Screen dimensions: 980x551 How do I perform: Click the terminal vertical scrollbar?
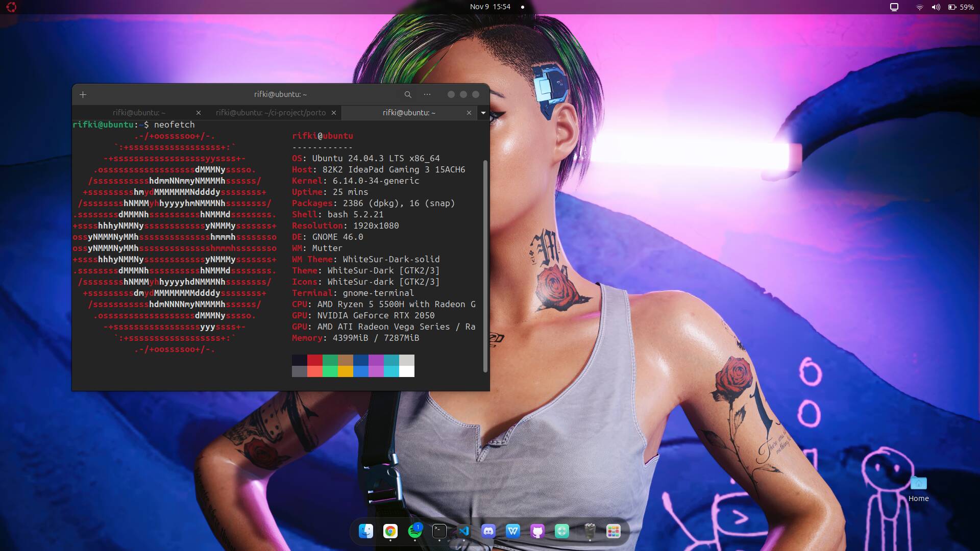tap(485, 265)
